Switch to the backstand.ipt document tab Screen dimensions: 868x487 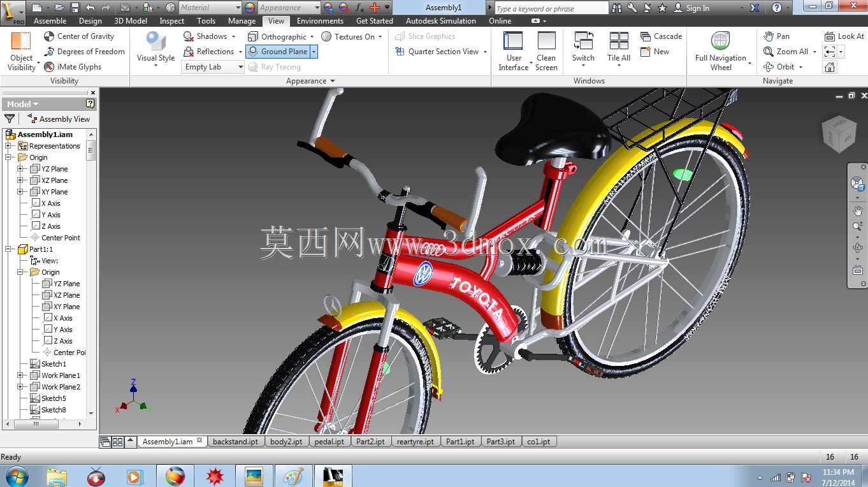coord(235,441)
